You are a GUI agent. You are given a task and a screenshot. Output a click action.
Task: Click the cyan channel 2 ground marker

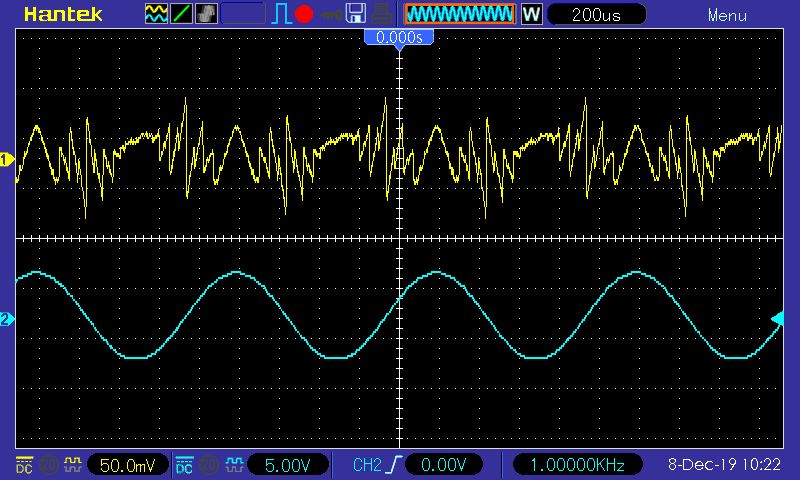(x=7, y=319)
